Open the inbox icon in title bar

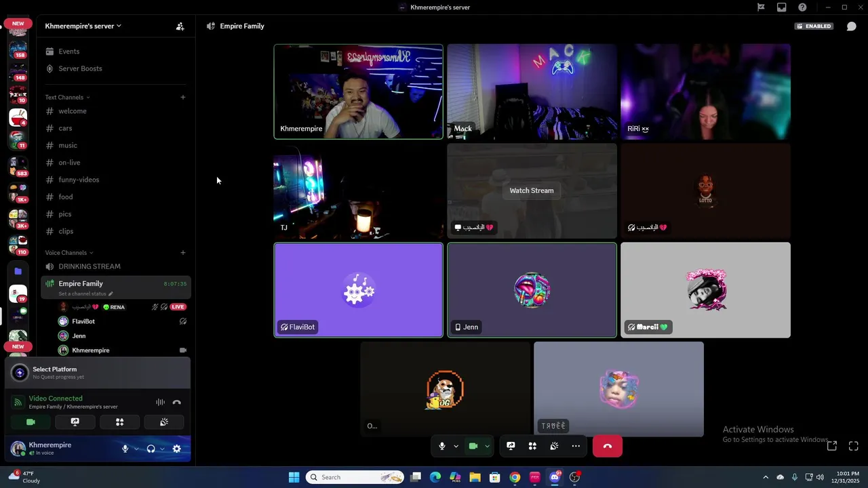click(x=782, y=7)
